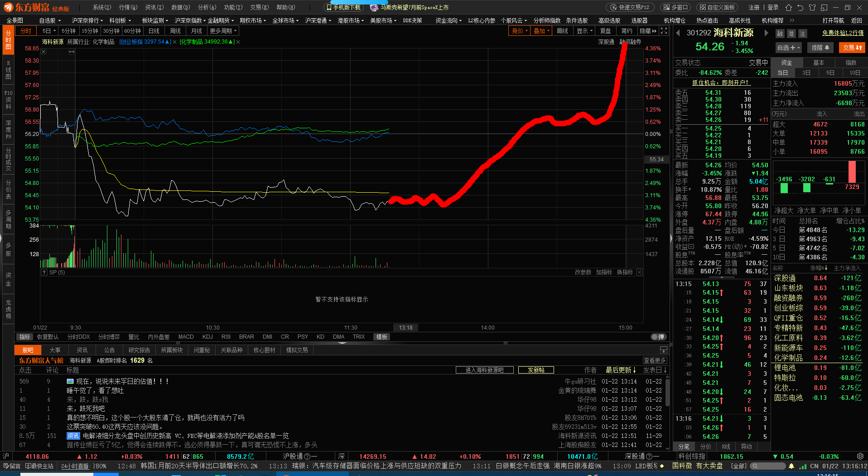Click the home icon in title bar
This screenshot has width=868, height=476.
789,7
